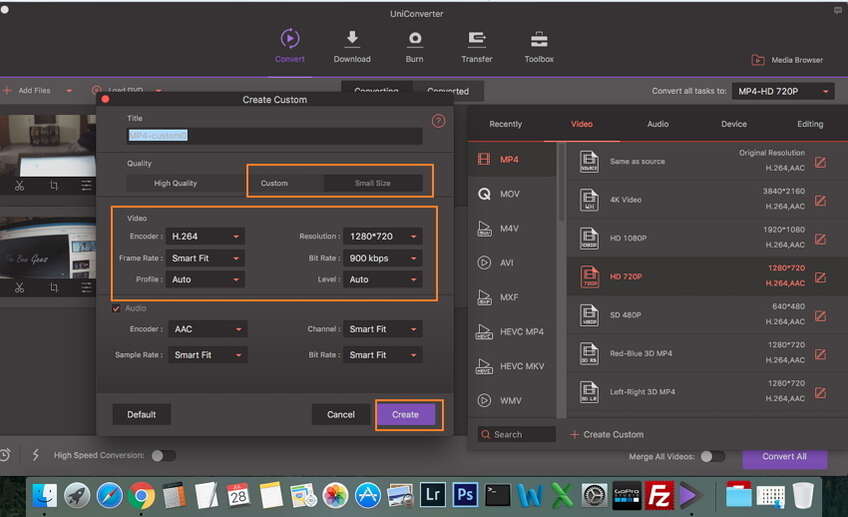Open the Sample Rate dropdown
848x517 pixels.
pyautogui.click(x=208, y=355)
